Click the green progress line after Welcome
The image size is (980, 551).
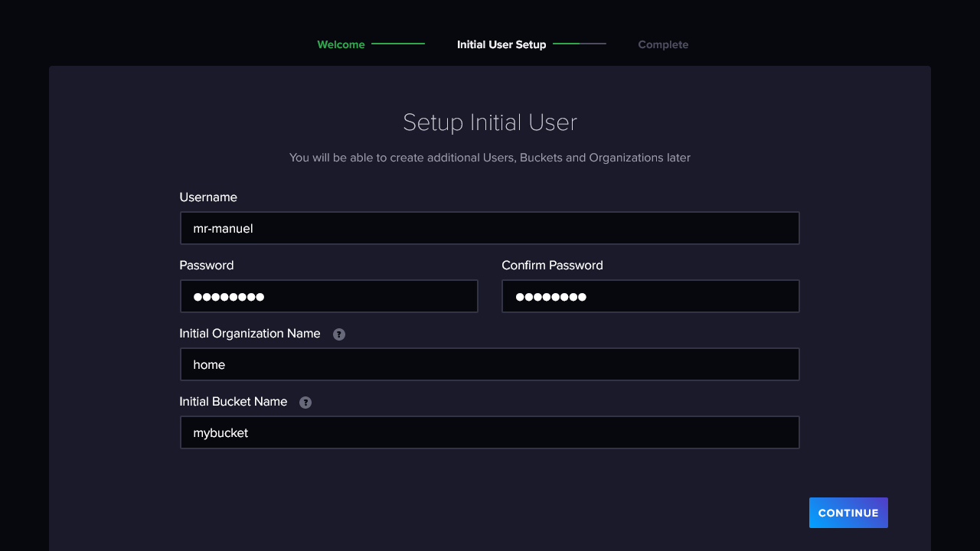pyautogui.click(x=398, y=44)
